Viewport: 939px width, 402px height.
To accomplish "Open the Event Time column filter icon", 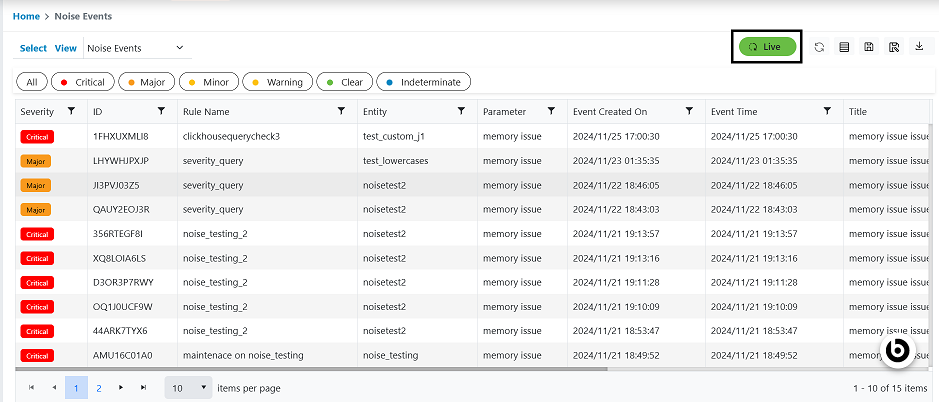I will (827, 111).
